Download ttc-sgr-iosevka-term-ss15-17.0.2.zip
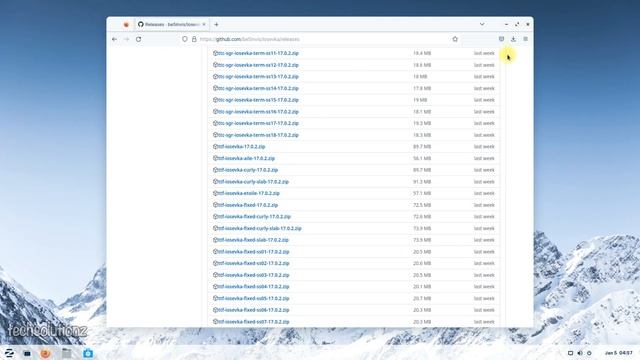This screenshot has width=640, height=360. pyautogui.click(x=258, y=100)
